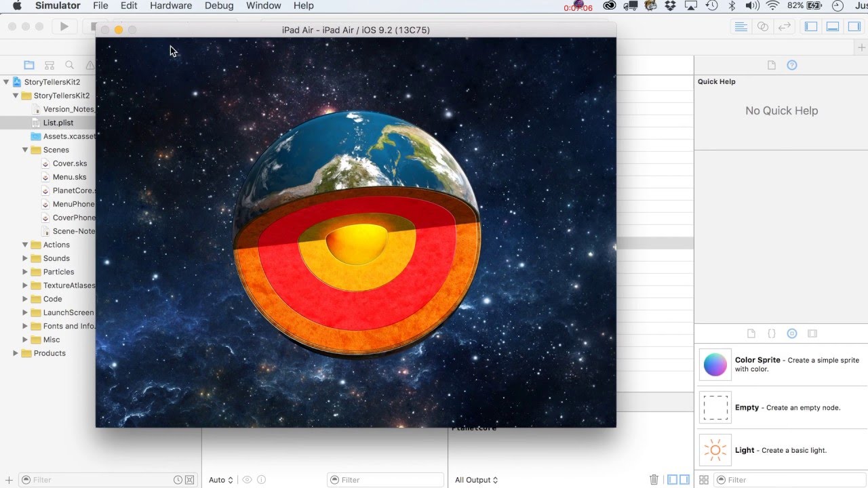The width and height of the screenshot is (868, 488).
Task: Collapse the StoryTellersKit2 group folder
Action: (16, 96)
